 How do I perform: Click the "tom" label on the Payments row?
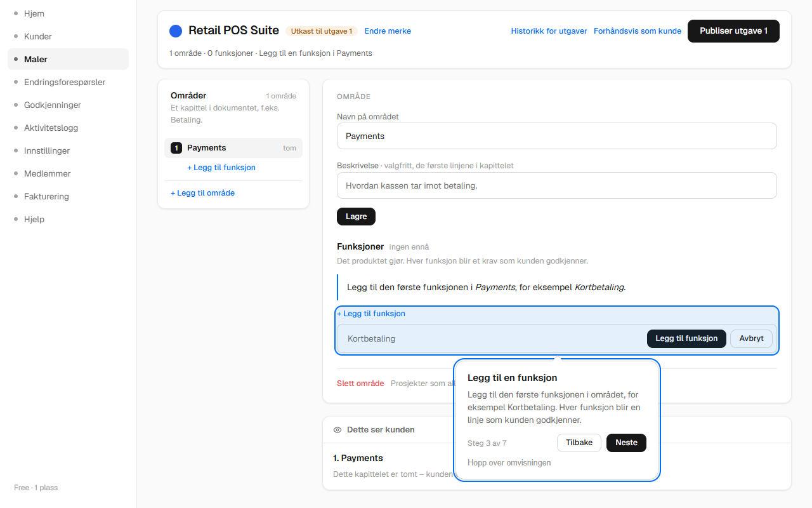[290, 148]
